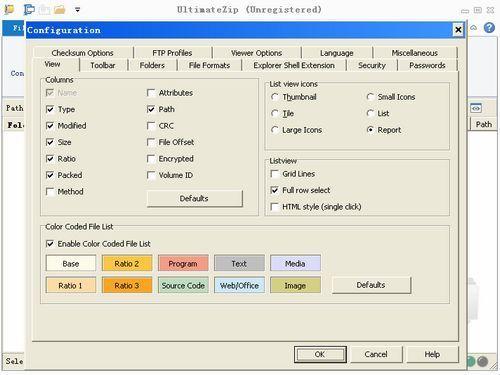Screen dimensions: 500x375
Task: Click the Source Code color swatch
Action: pyautogui.click(x=183, y=285)
